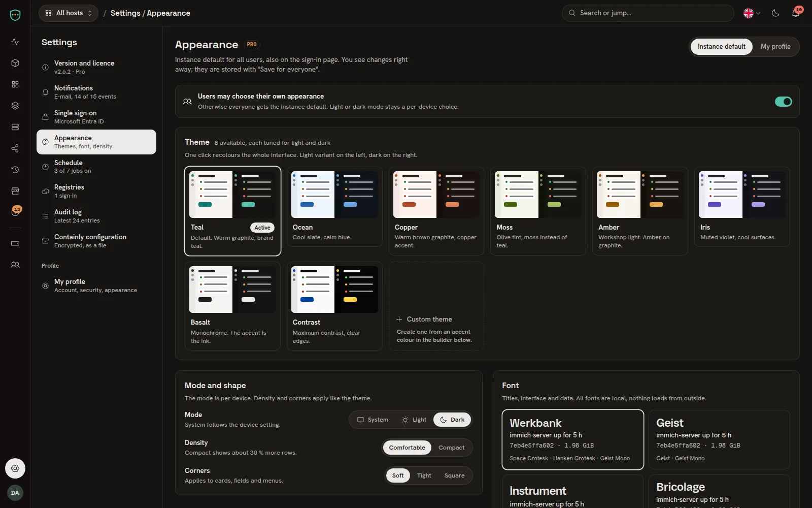Select the Ocean theme
Image resolution: width=812 pixels, height=508 pixels.
point(334,207)
